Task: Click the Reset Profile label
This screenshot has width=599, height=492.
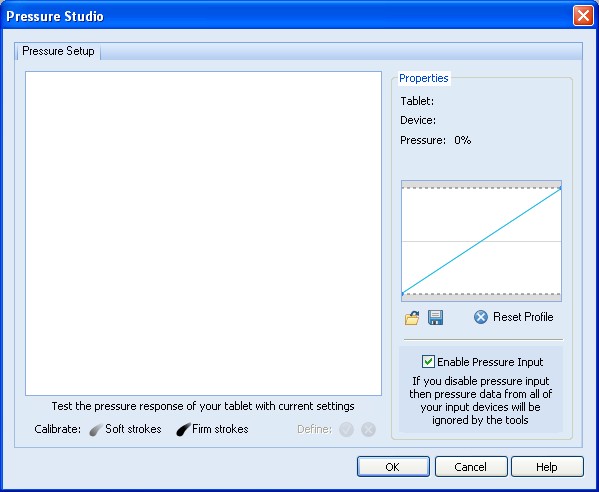Action: click(x=523, y=317)
